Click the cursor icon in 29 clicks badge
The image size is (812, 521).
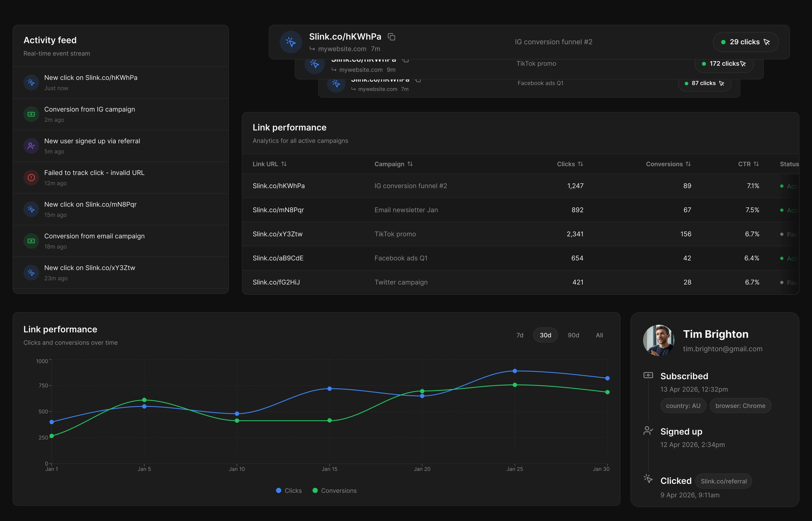tap(767, 42)
